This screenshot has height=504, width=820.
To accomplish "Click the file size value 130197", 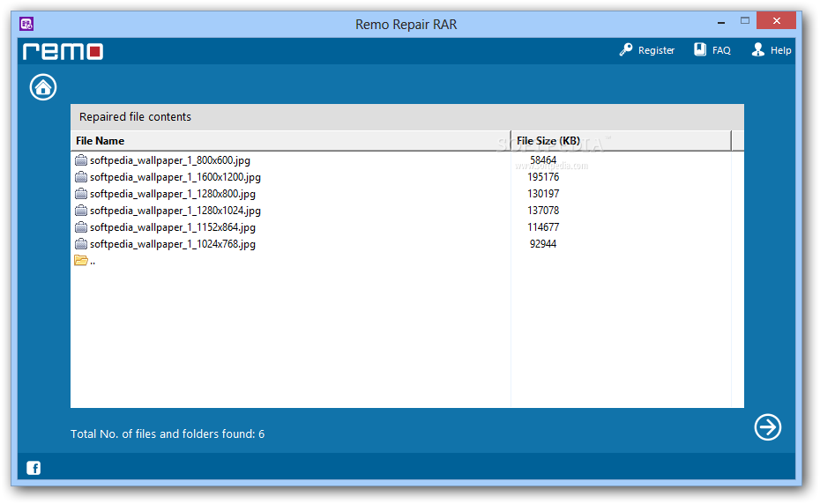I will (543, 194).
